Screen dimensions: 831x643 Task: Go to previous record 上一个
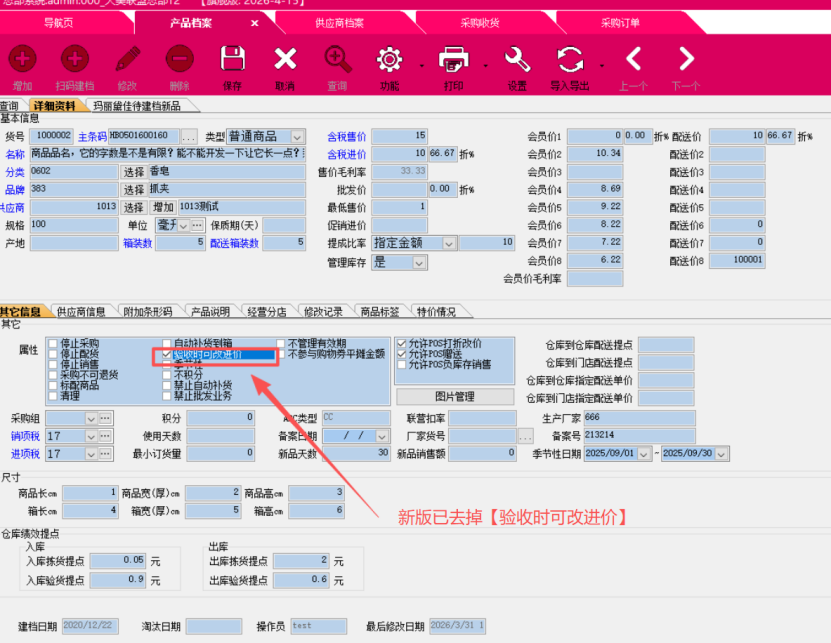tap(633, 59)
